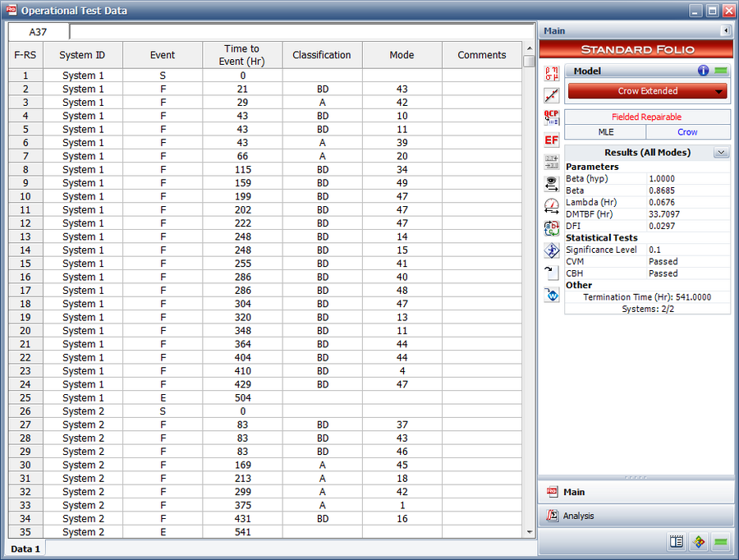Viewport: 739px width, 560px height.
Task: Click the blue Crow confidence bounds link
Action: [x=687, y=132]
